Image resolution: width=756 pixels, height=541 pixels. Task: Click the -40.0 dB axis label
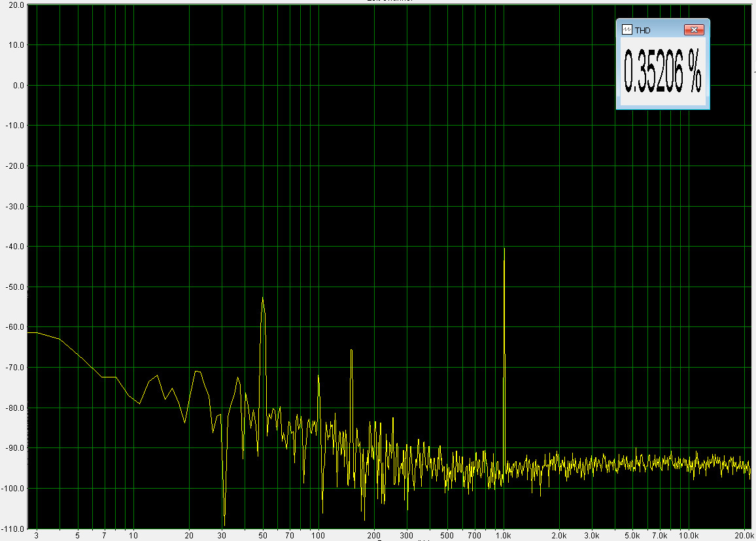point(15,247)
